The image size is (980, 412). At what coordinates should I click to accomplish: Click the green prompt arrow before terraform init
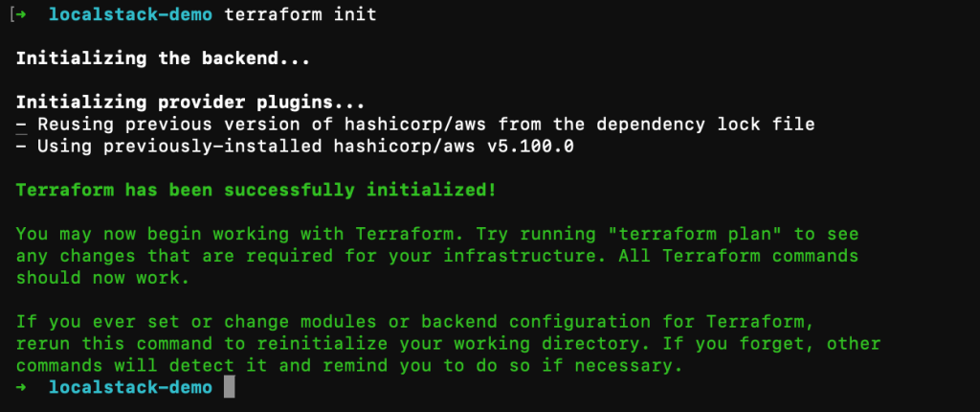tap(24, 15)
